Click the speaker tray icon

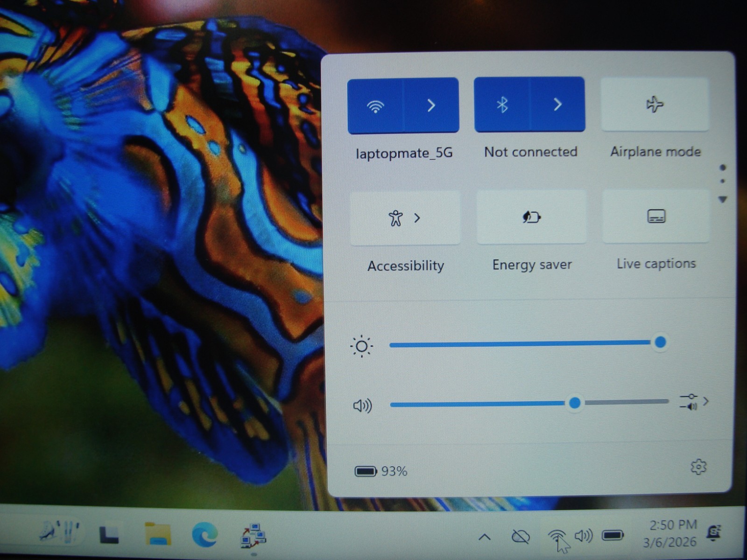click(x=584, y=536)
